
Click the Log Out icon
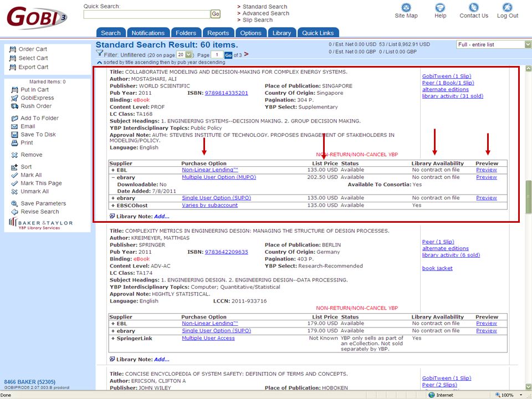click(x=508, y=7)
